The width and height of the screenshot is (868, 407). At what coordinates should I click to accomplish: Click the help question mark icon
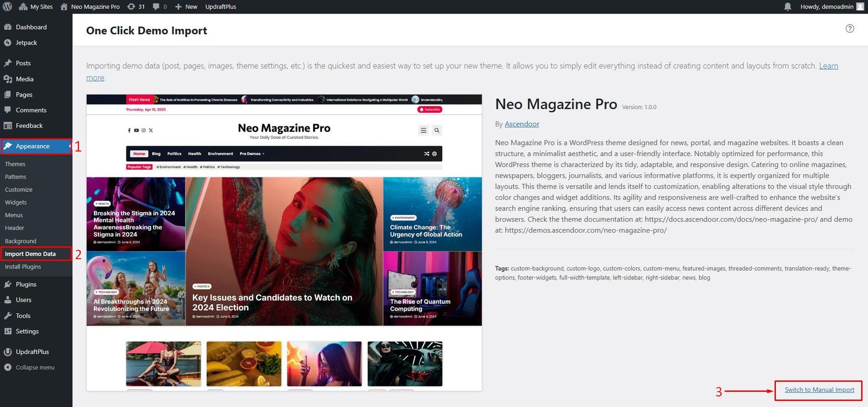(x=850, y=29)
